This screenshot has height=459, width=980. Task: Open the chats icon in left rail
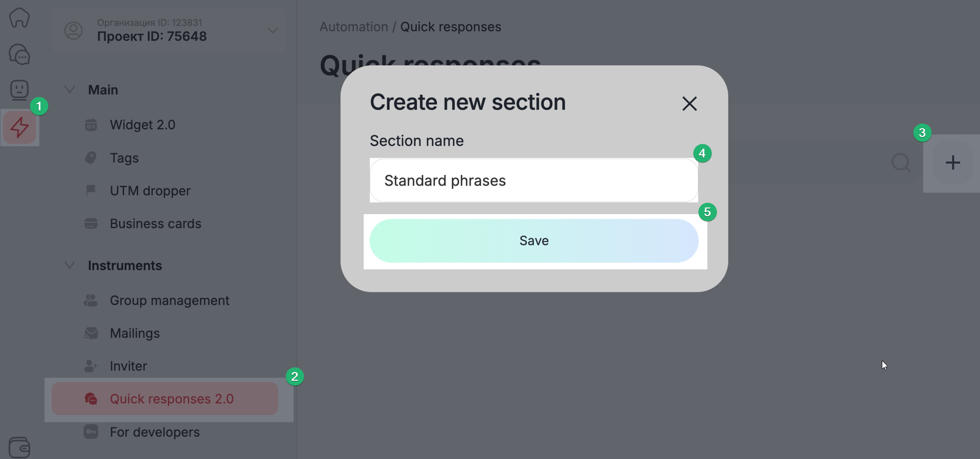tap(19, 54)
